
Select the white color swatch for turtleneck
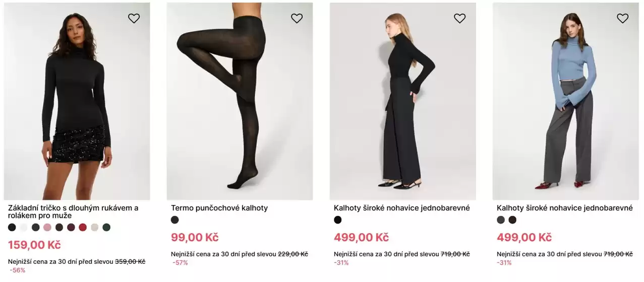coord(24,227)
